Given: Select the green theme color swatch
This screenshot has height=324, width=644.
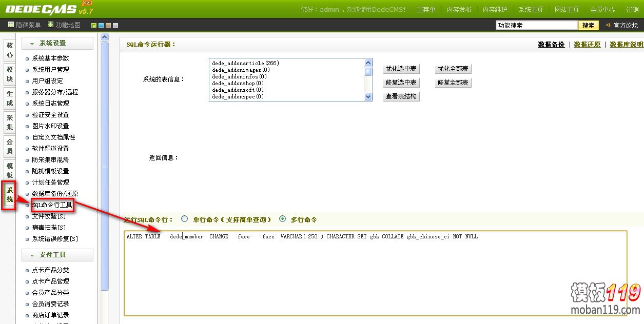Looking at the screenshot, I should (94, 25).
